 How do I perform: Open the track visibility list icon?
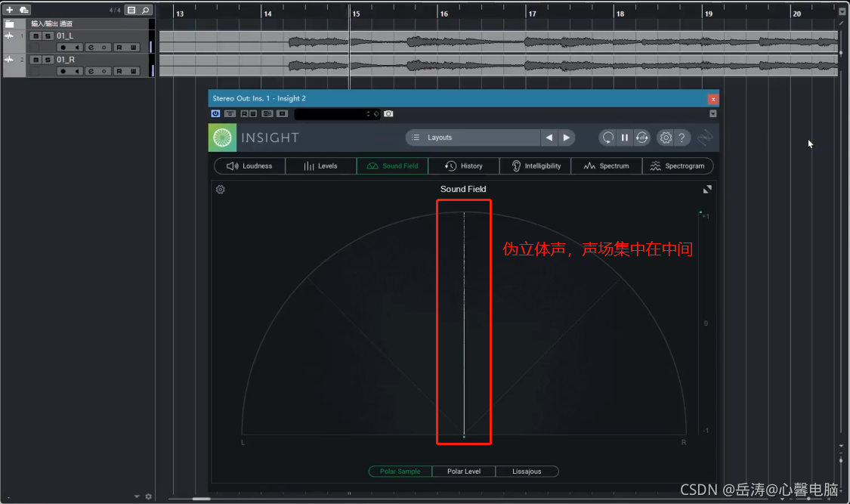(x=131, y=10)
